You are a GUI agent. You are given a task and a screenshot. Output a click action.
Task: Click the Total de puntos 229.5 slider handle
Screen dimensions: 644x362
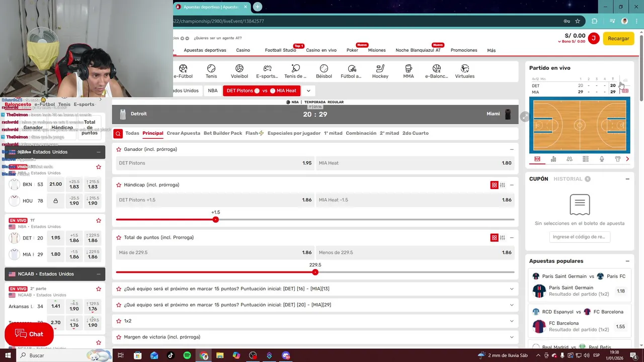(315, 273)
